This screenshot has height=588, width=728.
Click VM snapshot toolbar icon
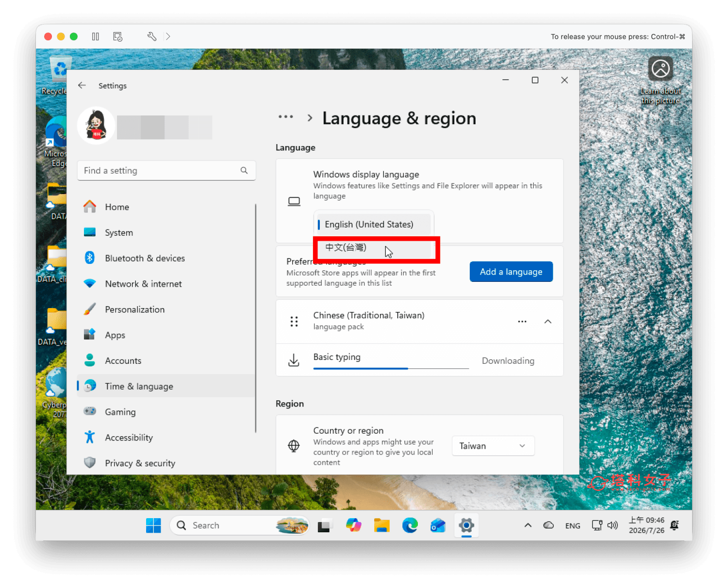[x=117, y=36]
